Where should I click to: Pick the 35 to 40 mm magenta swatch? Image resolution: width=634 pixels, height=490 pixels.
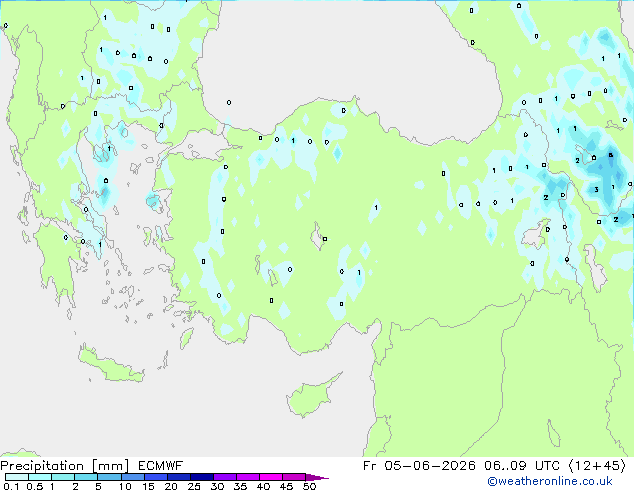tap(248, 477)
